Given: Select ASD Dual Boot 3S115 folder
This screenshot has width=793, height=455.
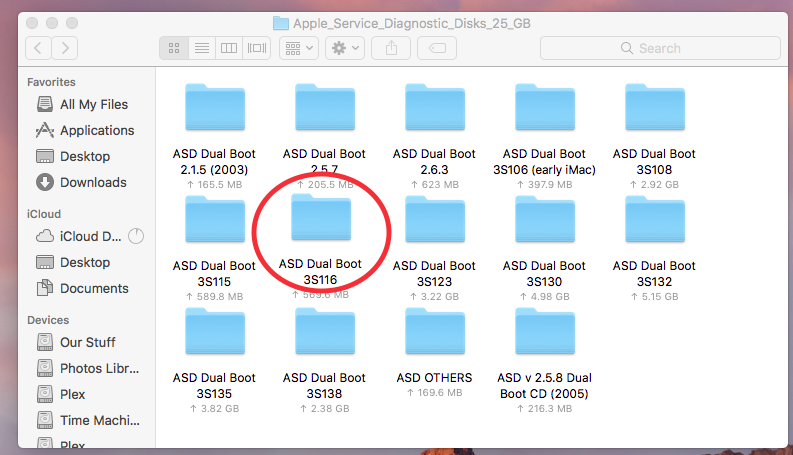Looking at the screenshot, I should click(214, 219).
